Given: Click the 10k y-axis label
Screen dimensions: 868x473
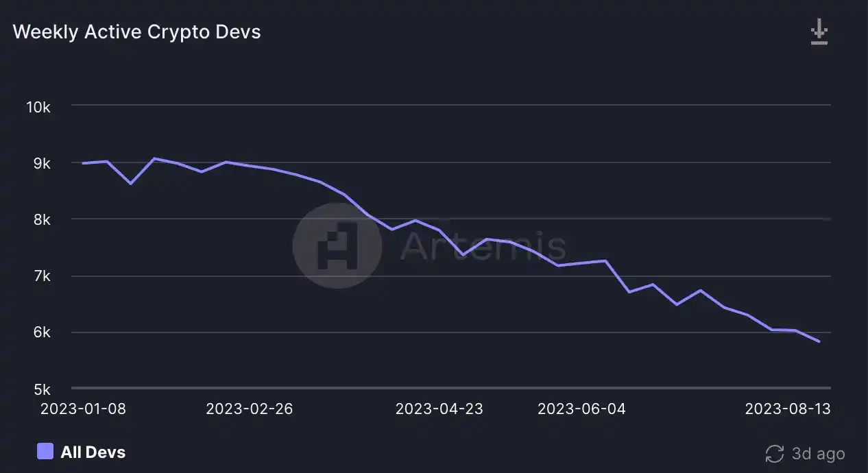Looking at the screenshot, I should point(38,107).
